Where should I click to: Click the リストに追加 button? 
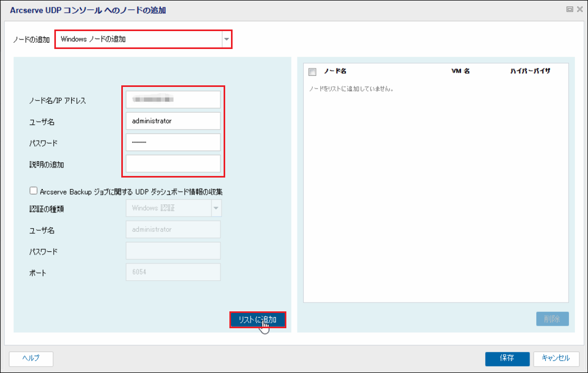[258, 320]
